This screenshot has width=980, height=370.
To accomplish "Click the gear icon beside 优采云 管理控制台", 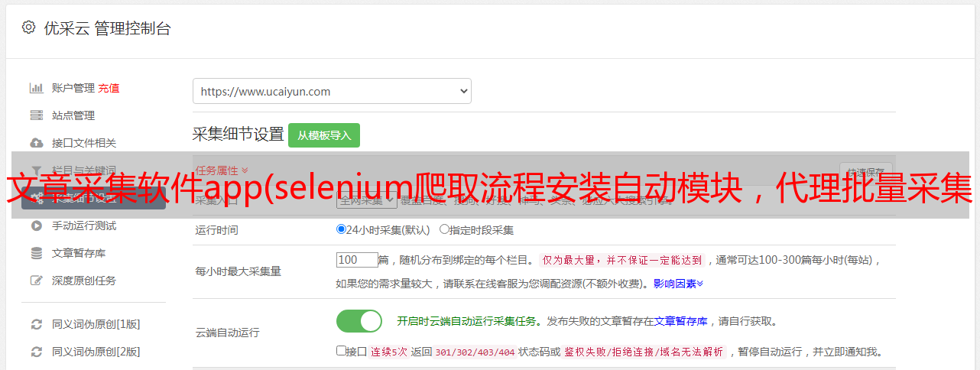I will coord(28,28).
